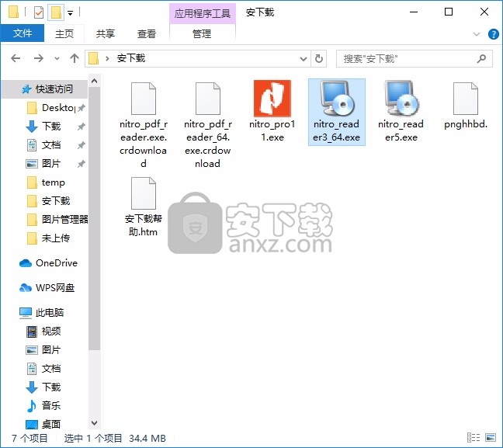Click sidebar scrollbar up arrow
The width and height of the screenshot is (503, 448).
[95, 82]
